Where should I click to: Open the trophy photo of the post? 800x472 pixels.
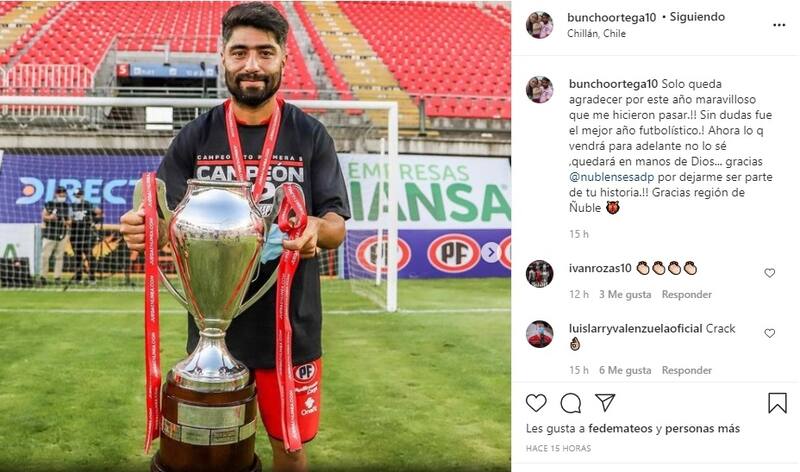[255, 236]
